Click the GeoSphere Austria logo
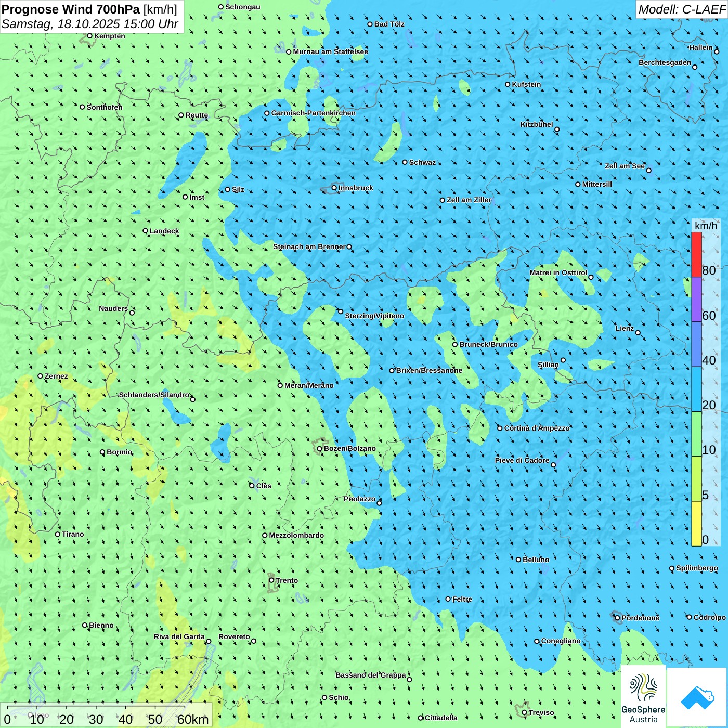The image size is (728, 728). click(643, 697)
